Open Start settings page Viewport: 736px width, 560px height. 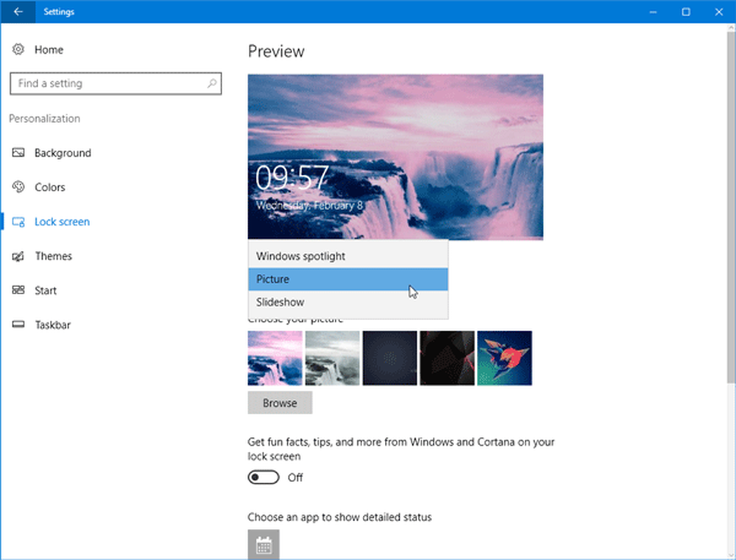pyautogui.click(x=46, y=291)
